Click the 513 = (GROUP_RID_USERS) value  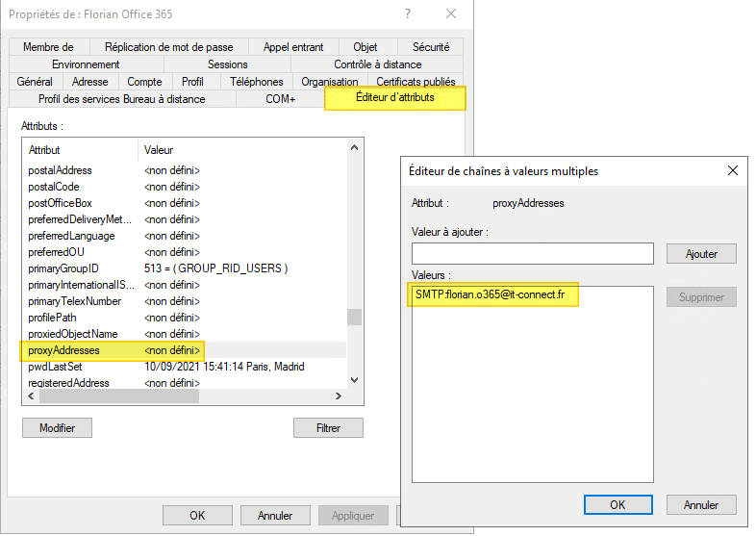[215, 268]
